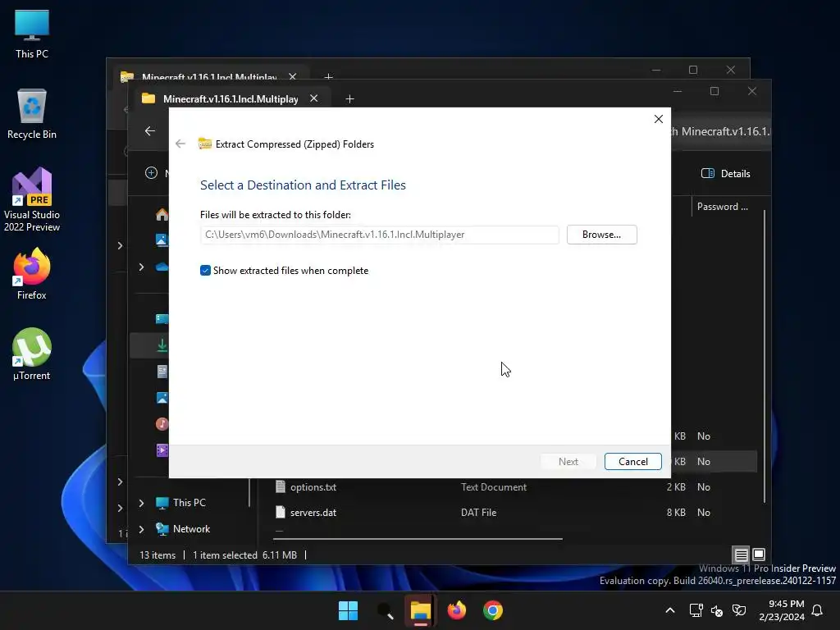Select the servers.dat file
The image size is (840, 630).
coord(313,512)
